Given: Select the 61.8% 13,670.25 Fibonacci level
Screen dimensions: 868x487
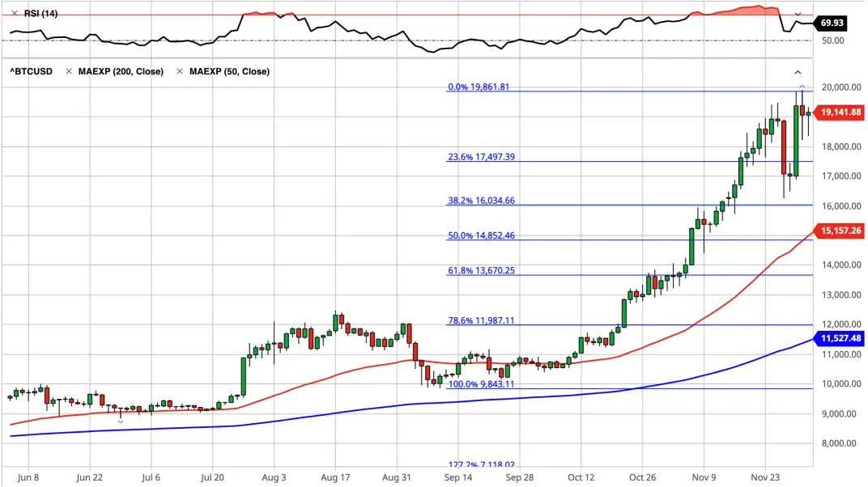Looking at the screenshot, I should coord(481,270).
